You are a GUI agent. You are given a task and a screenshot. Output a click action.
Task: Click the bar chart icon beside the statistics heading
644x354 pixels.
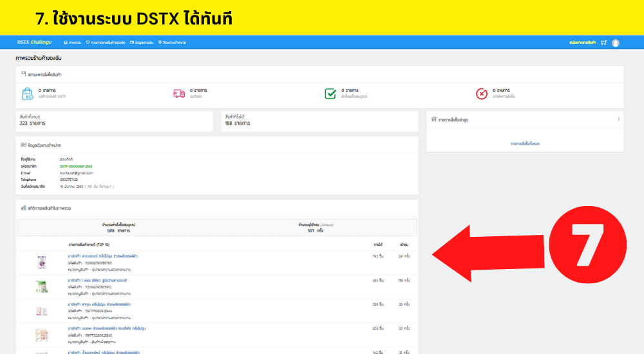point(23,208)
